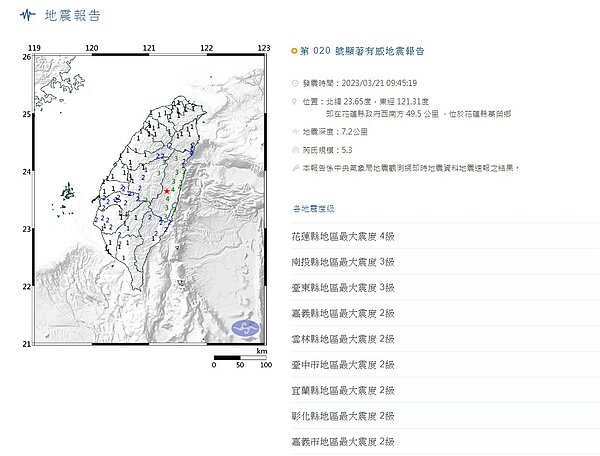Expand the 彰化縣地區最大震度 2級 row
The height and width of the screenshot is (456, 600).
tap(445, 416)
